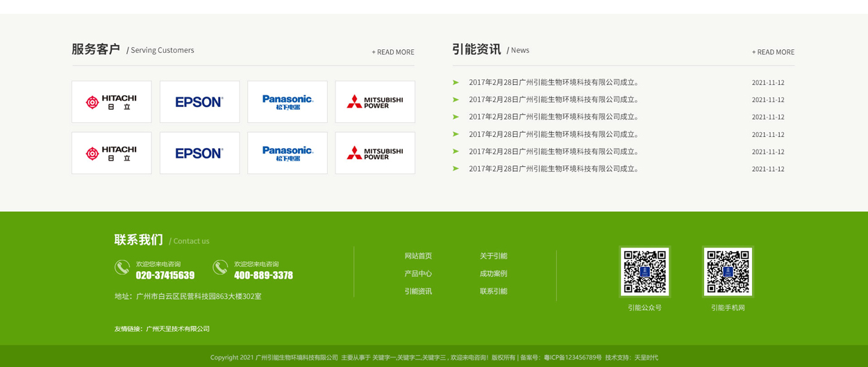
Task: Click the phone icon beside 020-37415639
Action: 122,268
